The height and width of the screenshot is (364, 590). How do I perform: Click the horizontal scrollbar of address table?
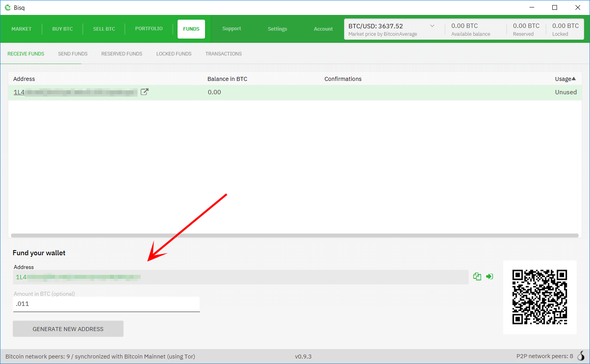(295, 236)
